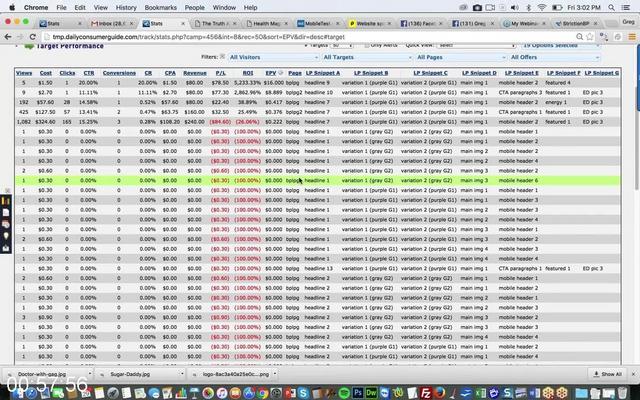
Task: Sort the table by the ROI column
Action: pos(248,73)
